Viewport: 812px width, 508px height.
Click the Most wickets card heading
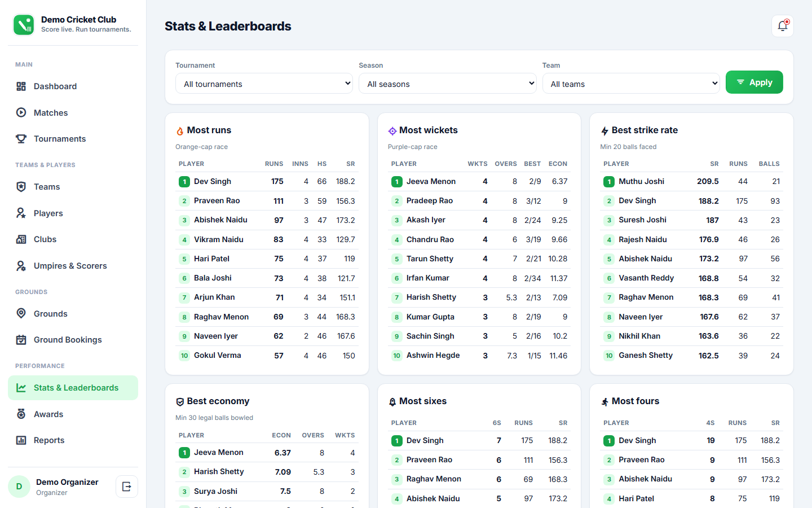pos(429,130)
